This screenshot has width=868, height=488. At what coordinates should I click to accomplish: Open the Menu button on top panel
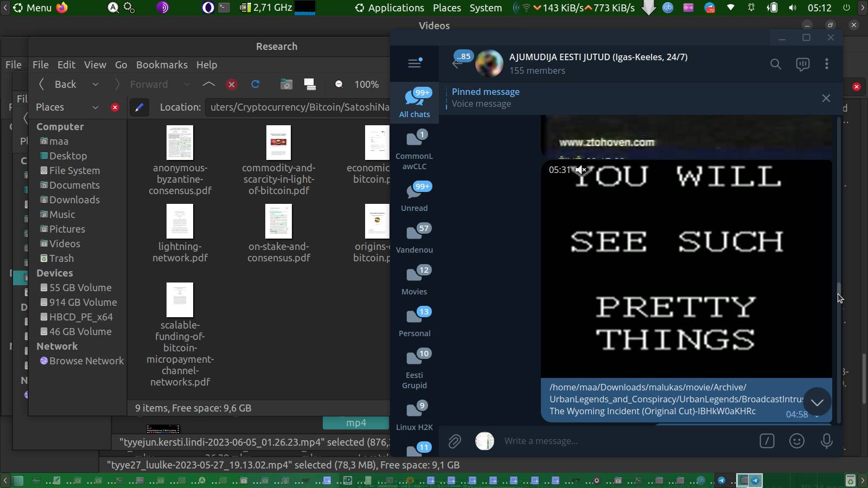pos(33,8)
